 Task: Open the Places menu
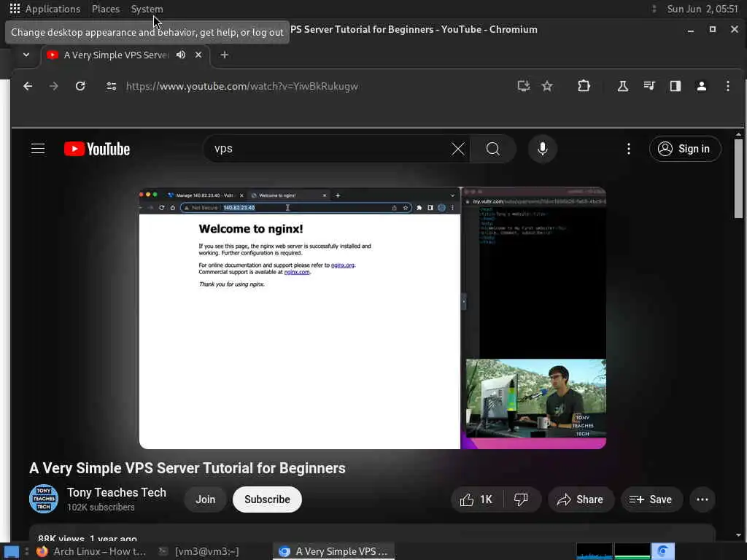coord(106,9)
